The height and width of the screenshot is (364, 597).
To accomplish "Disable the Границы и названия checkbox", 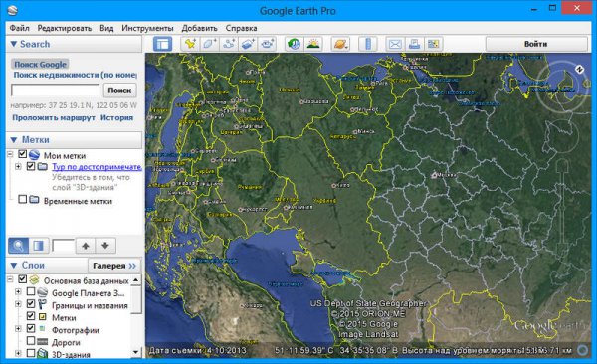I will pos(31,304).
